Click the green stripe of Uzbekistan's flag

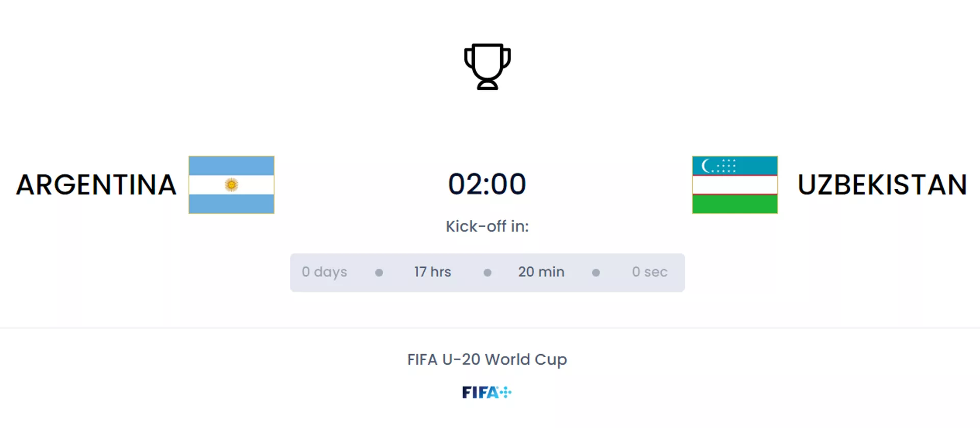tap(734, 204)
